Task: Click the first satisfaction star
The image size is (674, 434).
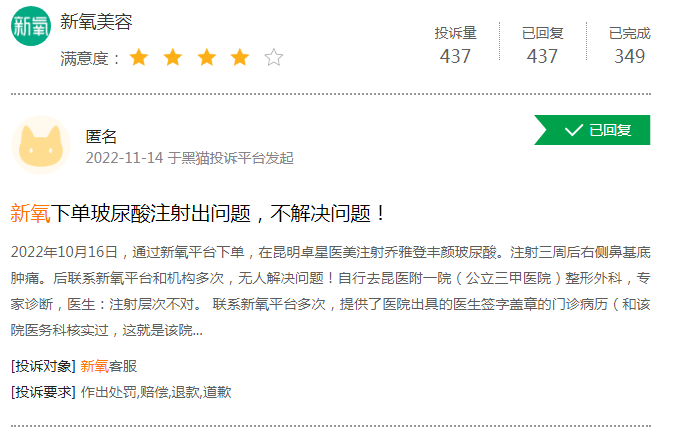Action: click(x=139, y=58)
